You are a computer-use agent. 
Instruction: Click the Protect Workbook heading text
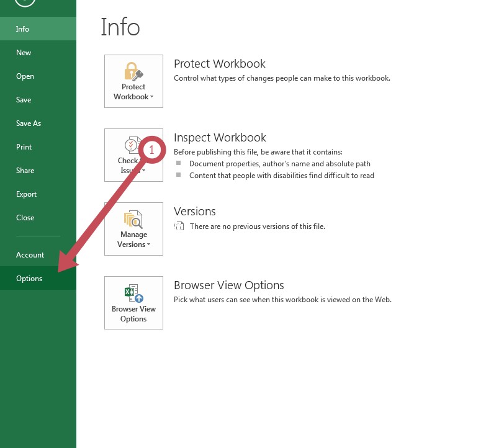[x=220, y=64]
